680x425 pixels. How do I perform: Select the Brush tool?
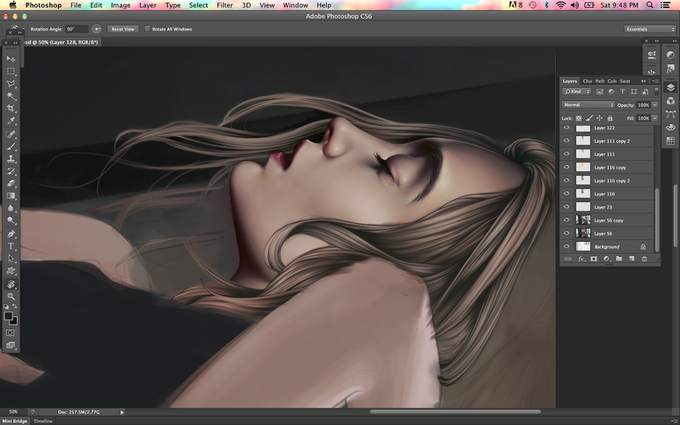click(11, 147)
